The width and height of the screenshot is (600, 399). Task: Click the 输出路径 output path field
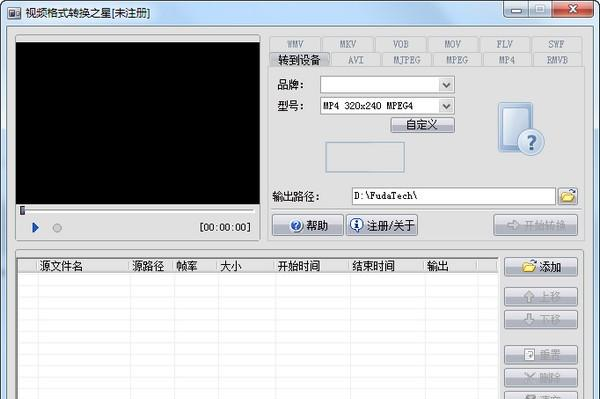(453, 196)
